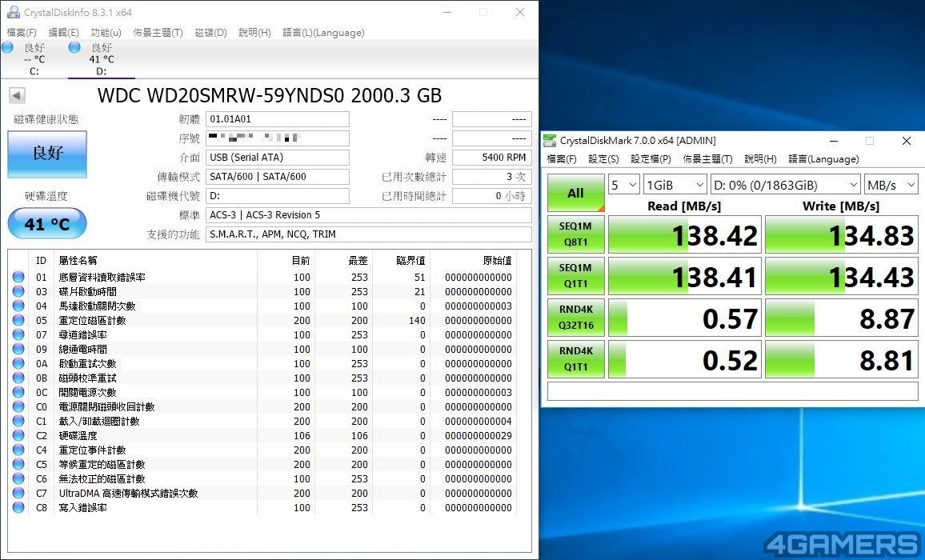
Task: Open 磁碟(D) menu in CrystalDiskInfo
Action: 210,33
